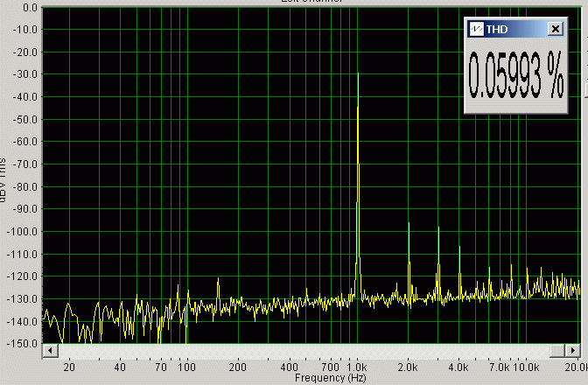Screen dimensions: 588x385
Task: Click the -30.0 amplitude axis label
Action: coord(25,74)
